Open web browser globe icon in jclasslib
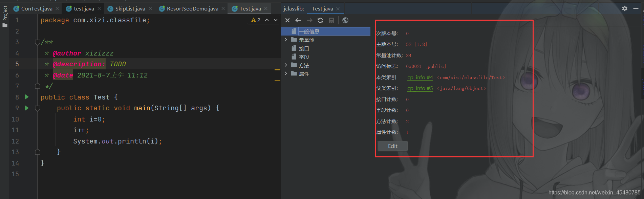This screenshot has width=644, height=199. [345, 20]
